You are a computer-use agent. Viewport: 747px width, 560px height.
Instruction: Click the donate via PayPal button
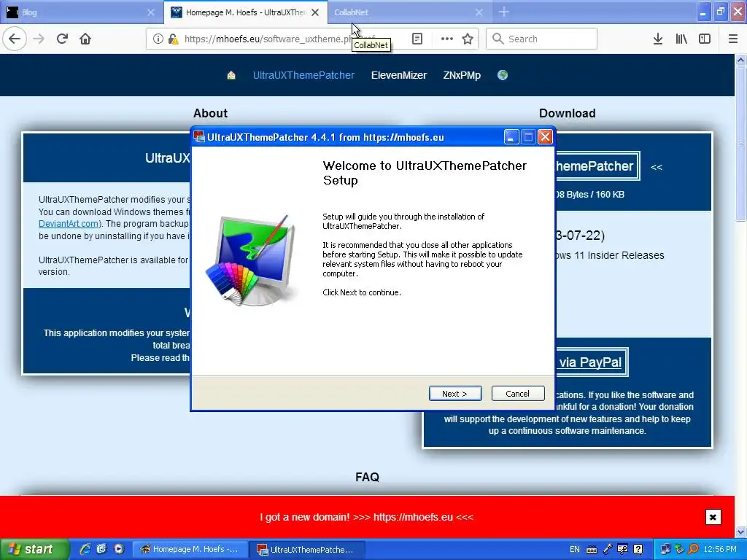pos(591,362)
